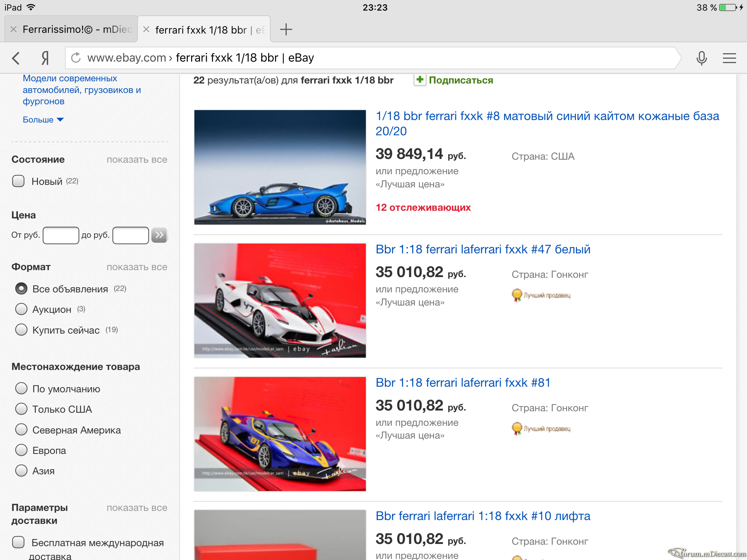Tap the browser back arrow
Screen dimensions: 747x560
pos(16,58)
